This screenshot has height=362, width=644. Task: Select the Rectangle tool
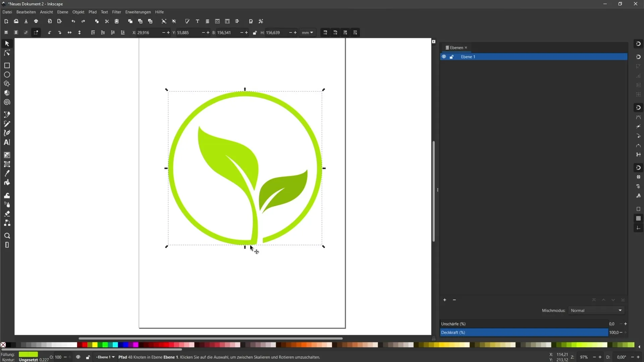7,65
